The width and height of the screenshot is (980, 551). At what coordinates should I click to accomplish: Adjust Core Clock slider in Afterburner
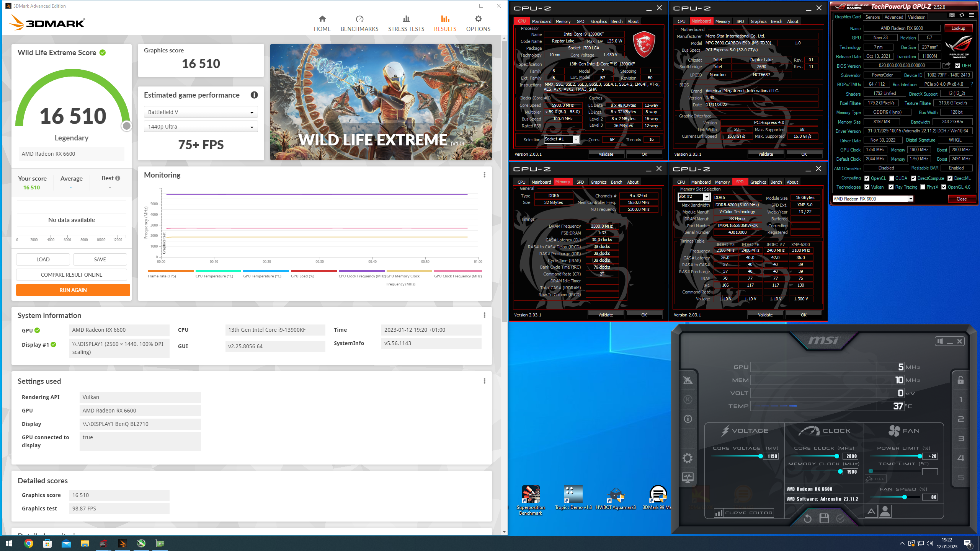837,456
